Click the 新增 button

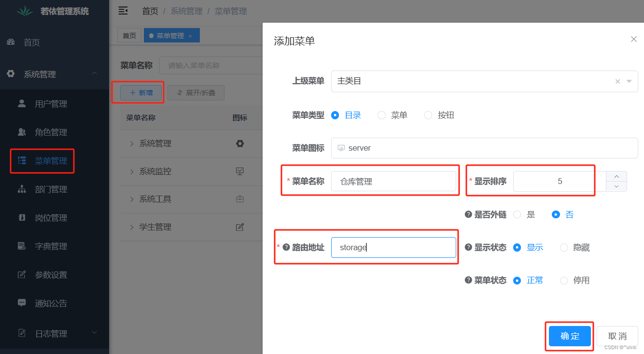(x=141, y=93)
